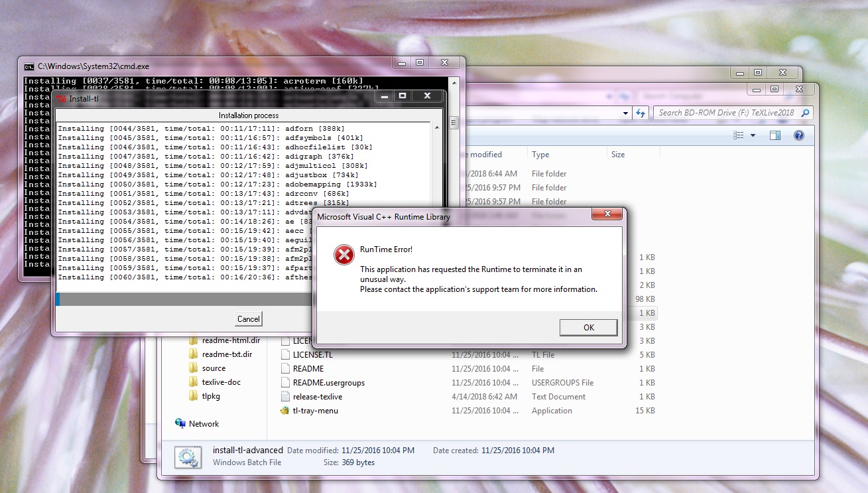Click the folder icon beside tlpkg
The image size is (868, 493).
[x=193, y=396]
